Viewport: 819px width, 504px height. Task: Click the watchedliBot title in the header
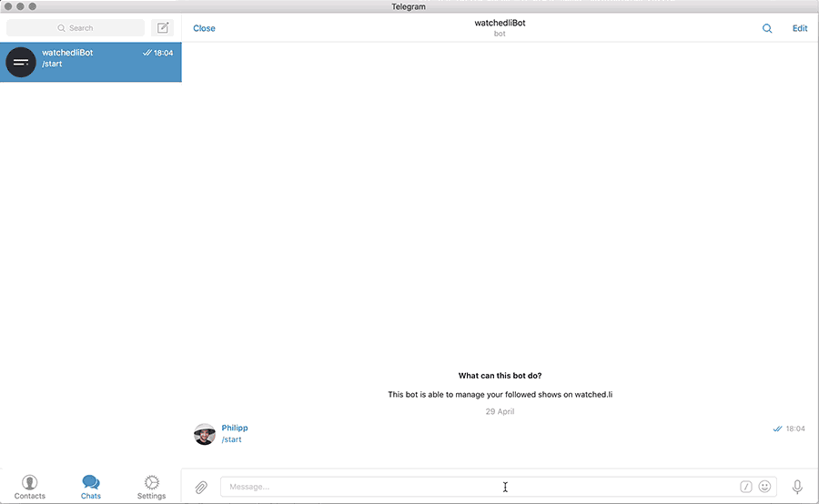click(x=500, y=23)
